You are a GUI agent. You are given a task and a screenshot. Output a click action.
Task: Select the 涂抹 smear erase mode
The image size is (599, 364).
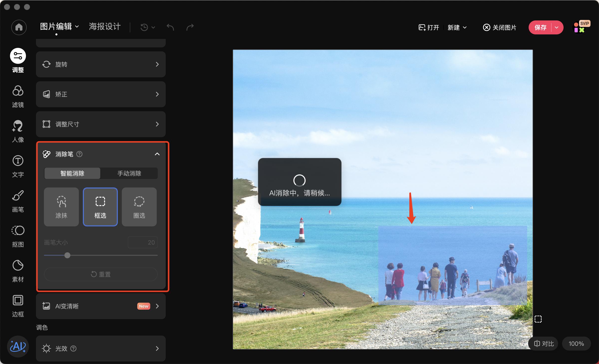[x=61, y=207]
